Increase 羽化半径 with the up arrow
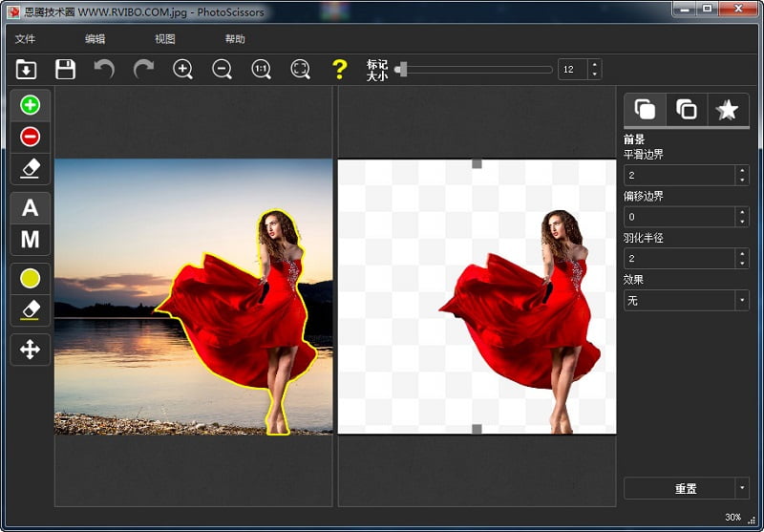764x532 pixels. 742,253
